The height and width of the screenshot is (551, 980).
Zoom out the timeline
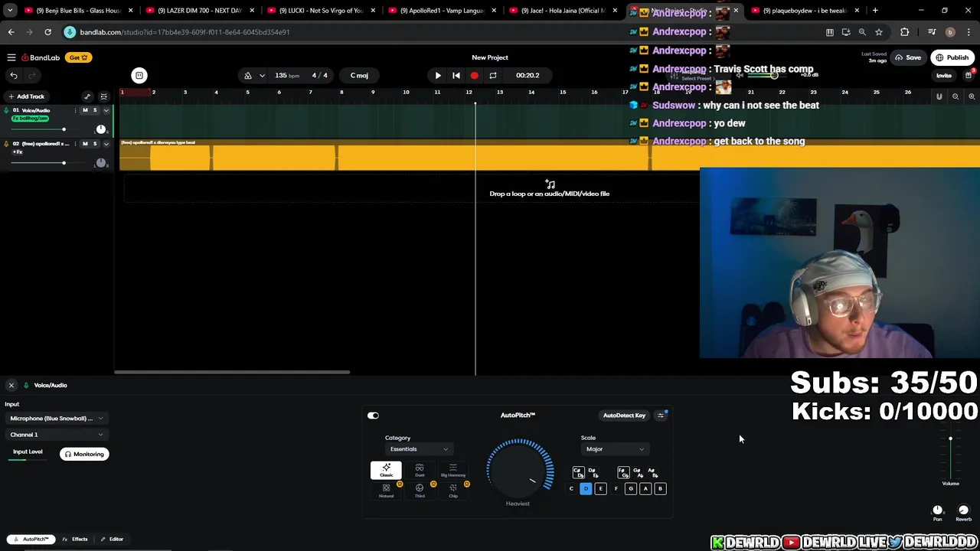pos(955,96)
